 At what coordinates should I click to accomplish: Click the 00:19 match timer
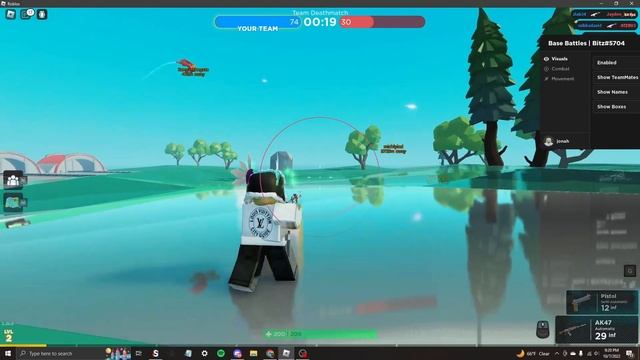click(320, 22)
